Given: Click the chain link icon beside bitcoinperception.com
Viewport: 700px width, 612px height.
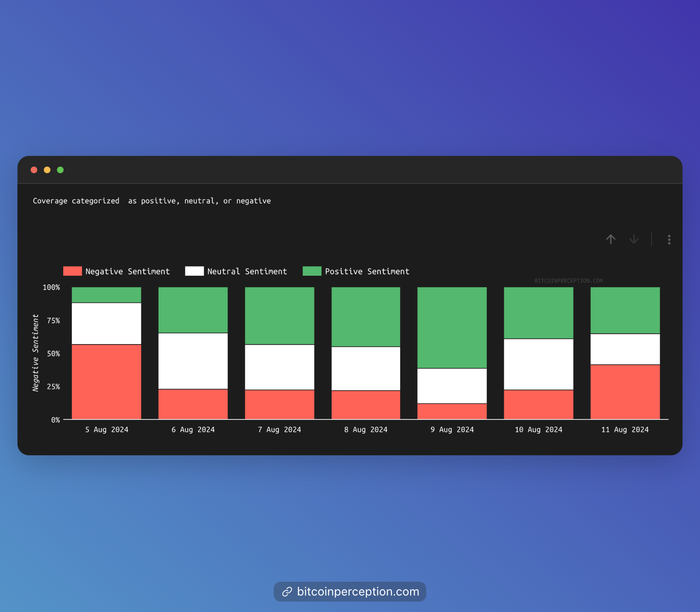Looking at the screenshot, I should [x=287, y=592].
